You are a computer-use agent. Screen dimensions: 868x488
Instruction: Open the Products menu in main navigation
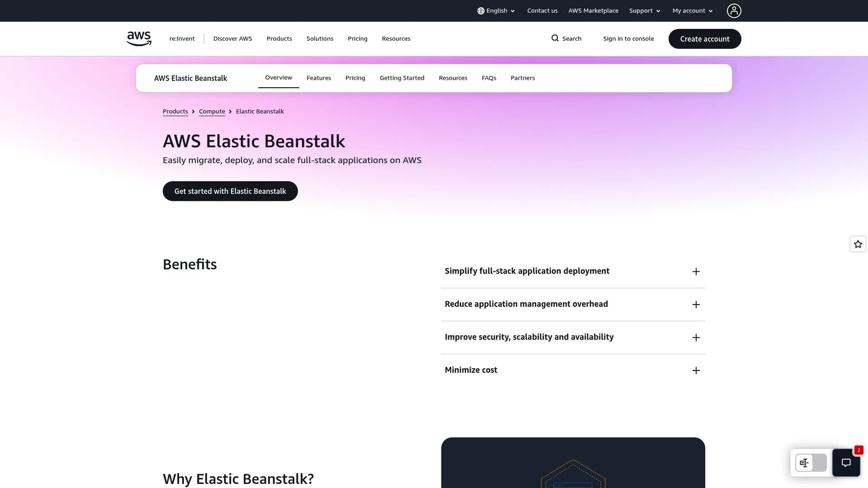point(279,39)
